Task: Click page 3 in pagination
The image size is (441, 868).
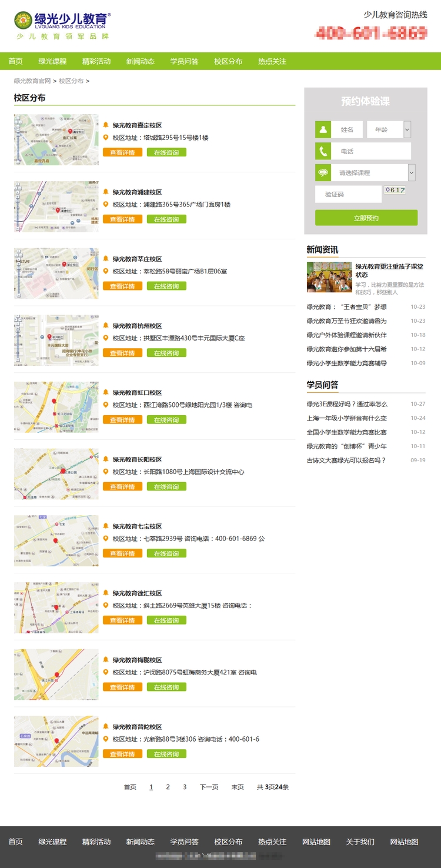Action: (185, 787)
